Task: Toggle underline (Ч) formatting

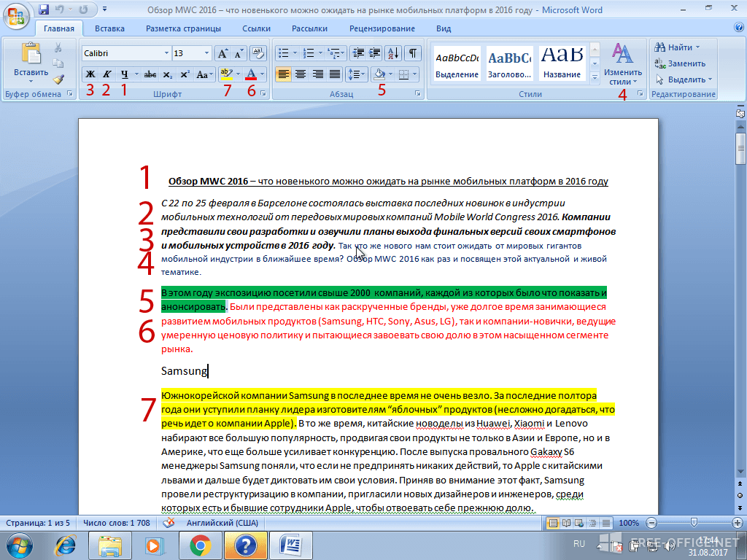Action: click(124, 74)
